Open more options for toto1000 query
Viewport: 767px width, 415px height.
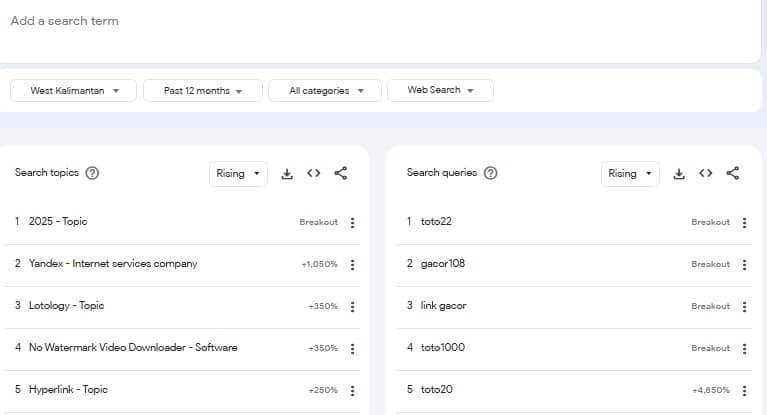click(744, 349)
